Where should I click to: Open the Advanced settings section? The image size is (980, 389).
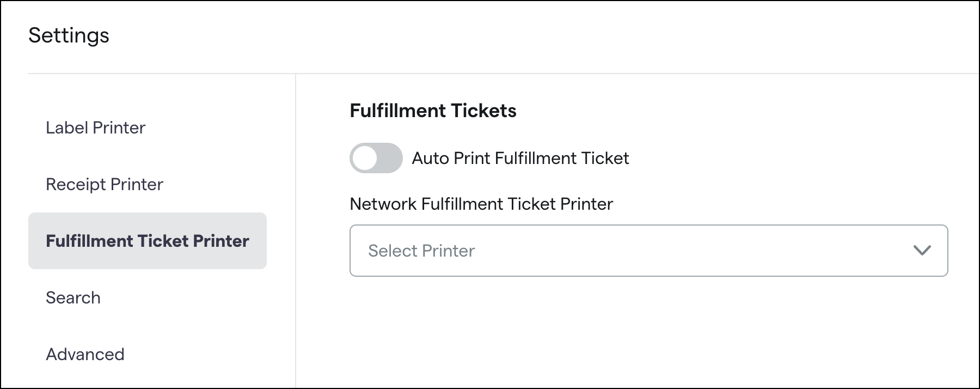click(x=85, y=354)
